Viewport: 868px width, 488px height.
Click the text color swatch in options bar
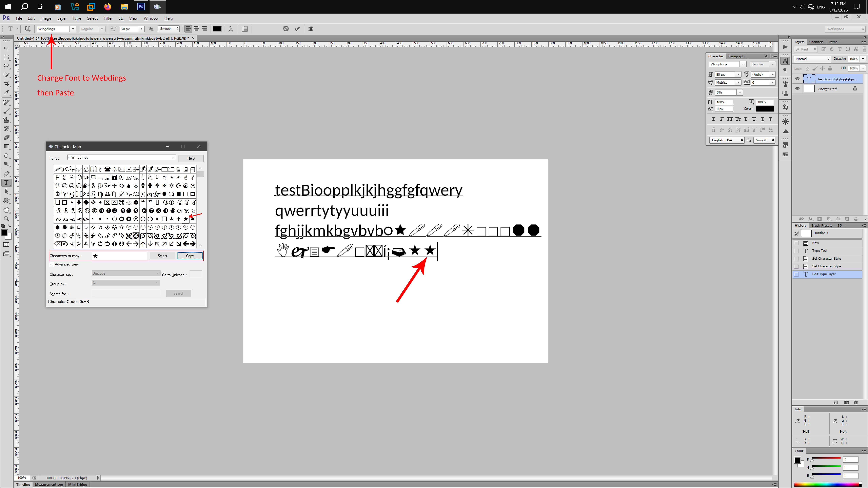coord(217,29)
